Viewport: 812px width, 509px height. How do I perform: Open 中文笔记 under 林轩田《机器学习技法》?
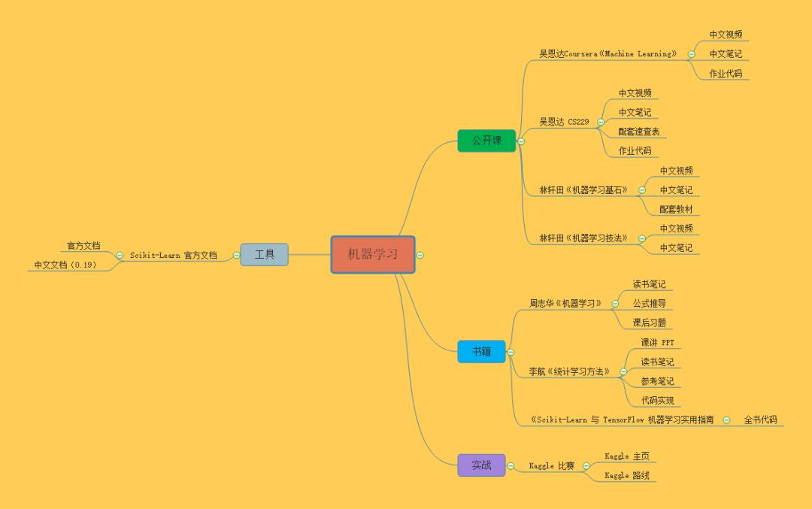coord(677,248)
